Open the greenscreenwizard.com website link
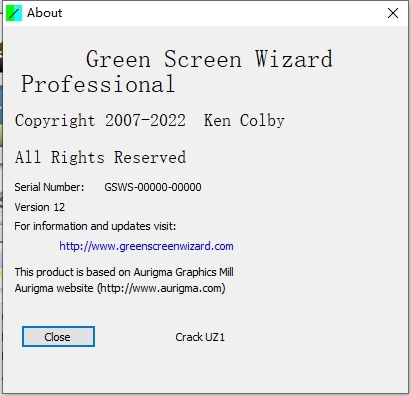This screenshot has height=396, width=411. click(146, 246)
